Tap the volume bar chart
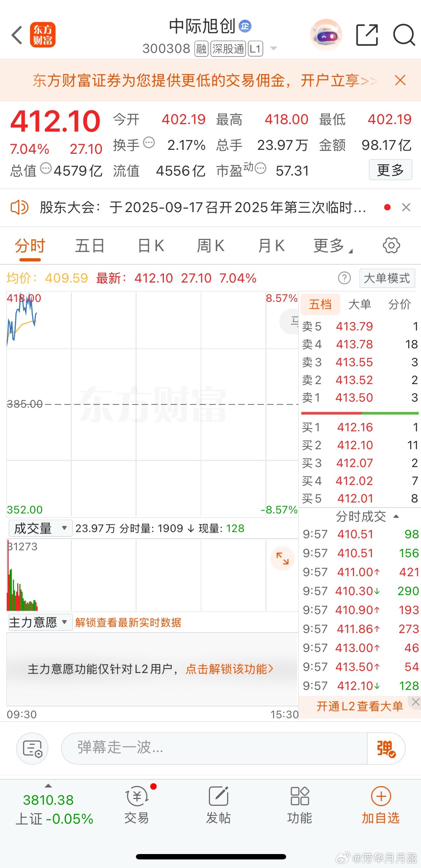 point(152,575)
